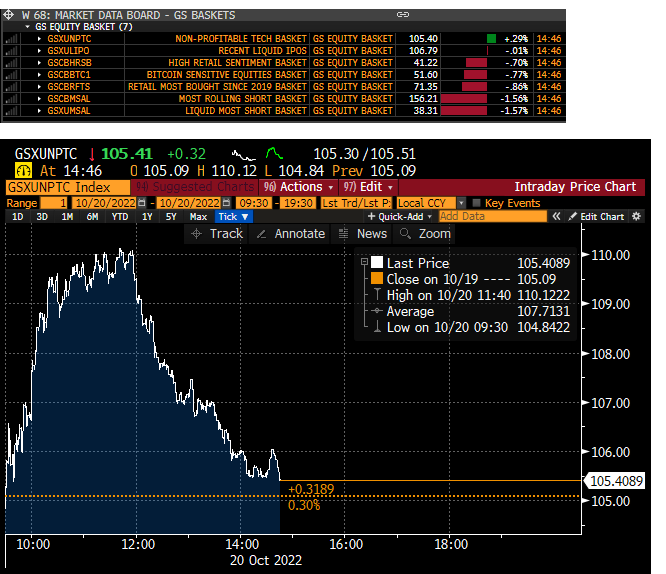Click the signal bars icon beside GSCBMSAL row

[11, 99]
